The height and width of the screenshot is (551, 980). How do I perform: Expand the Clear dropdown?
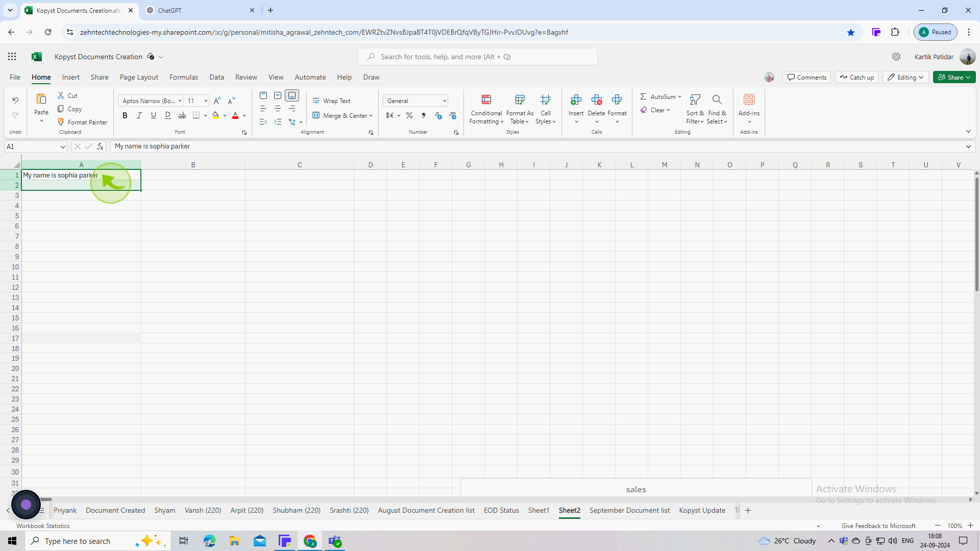coord(668,110)
